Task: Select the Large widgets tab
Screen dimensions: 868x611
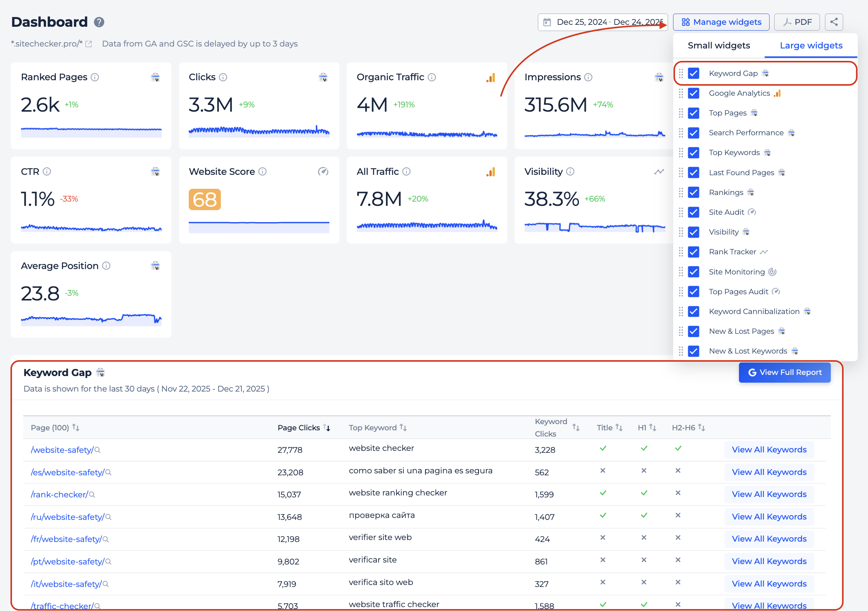Action: pyautogui.click(x=811, y=45)
